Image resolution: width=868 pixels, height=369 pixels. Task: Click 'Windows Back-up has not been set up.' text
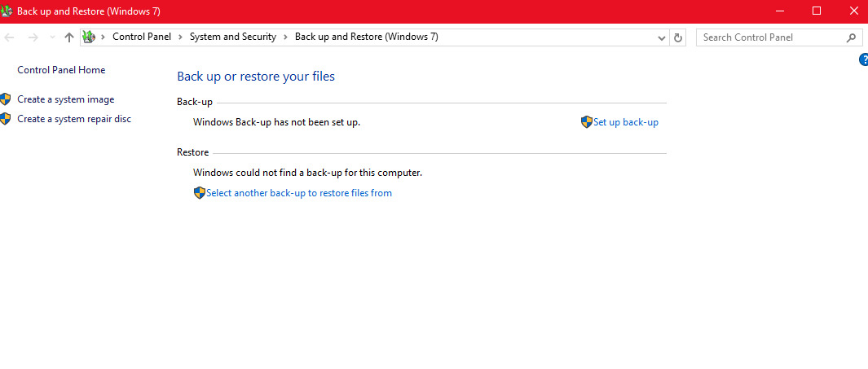[277, 122]
